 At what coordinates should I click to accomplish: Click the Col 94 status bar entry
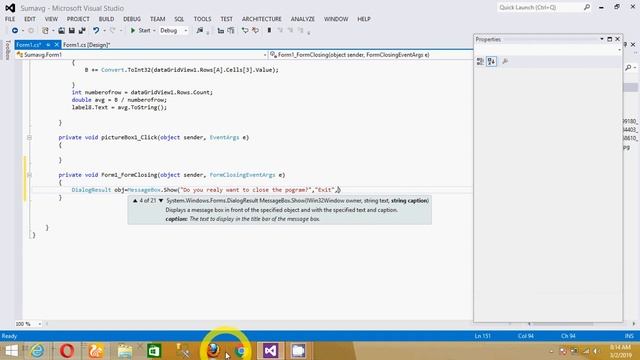point(526,336)
